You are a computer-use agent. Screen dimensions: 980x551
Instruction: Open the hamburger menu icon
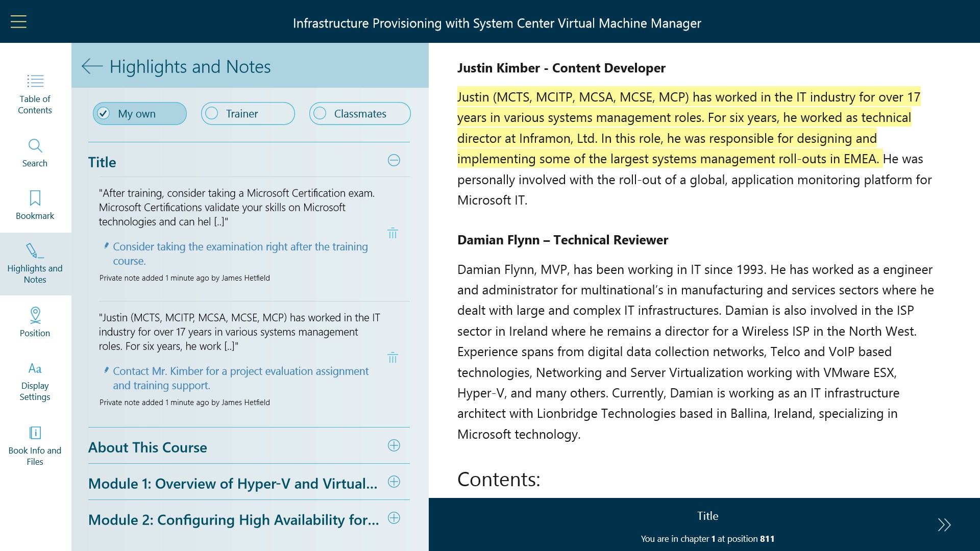pyautogui.click(x=18, y=22)
